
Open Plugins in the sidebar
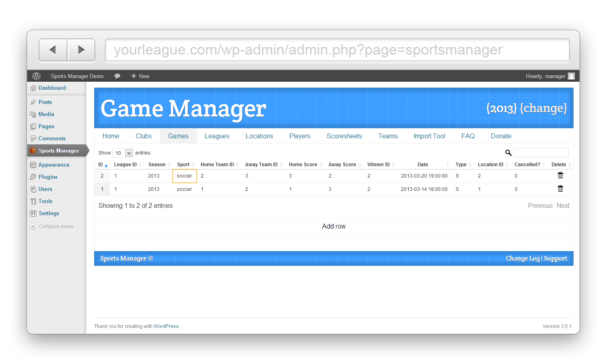point(48,177)
